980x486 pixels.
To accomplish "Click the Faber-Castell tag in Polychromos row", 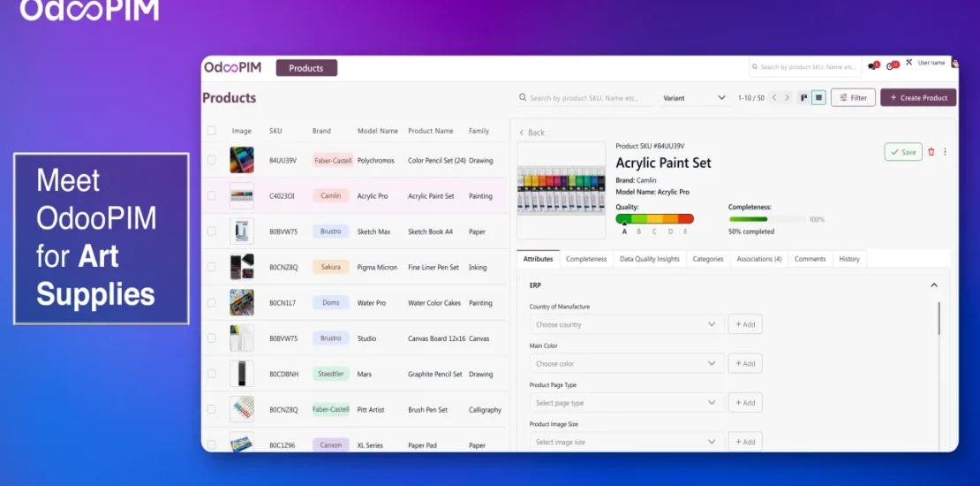I will (x=333, y=160).
